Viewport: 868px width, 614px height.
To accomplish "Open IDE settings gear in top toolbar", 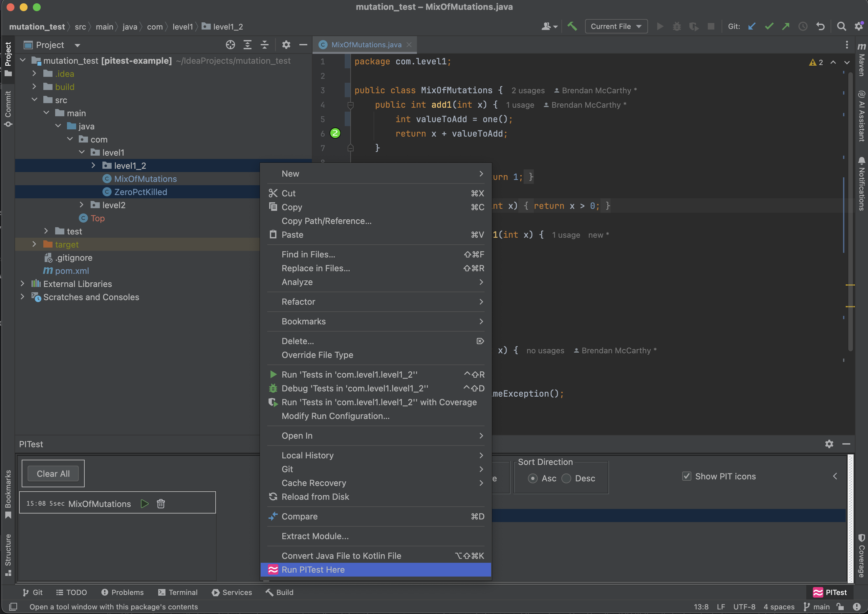I will 859,27.
